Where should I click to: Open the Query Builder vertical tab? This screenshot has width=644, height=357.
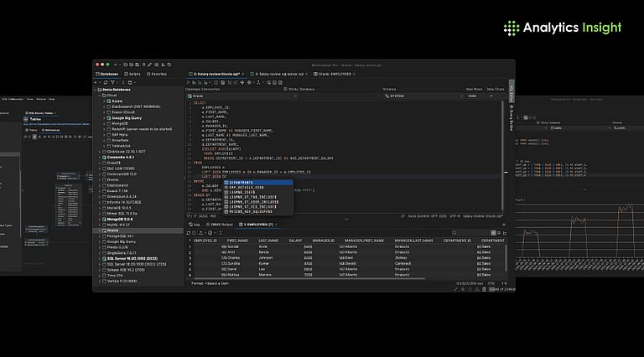[x=512, y=118]
